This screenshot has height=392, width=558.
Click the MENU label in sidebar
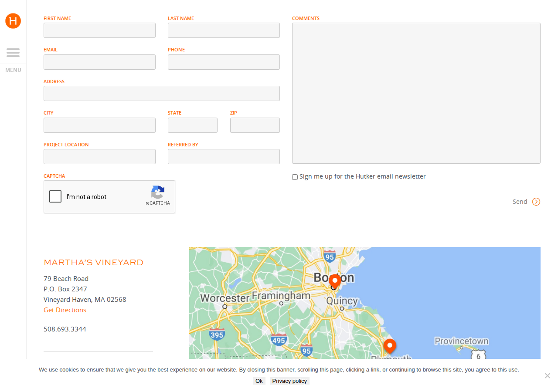click(x=13, y=70)
